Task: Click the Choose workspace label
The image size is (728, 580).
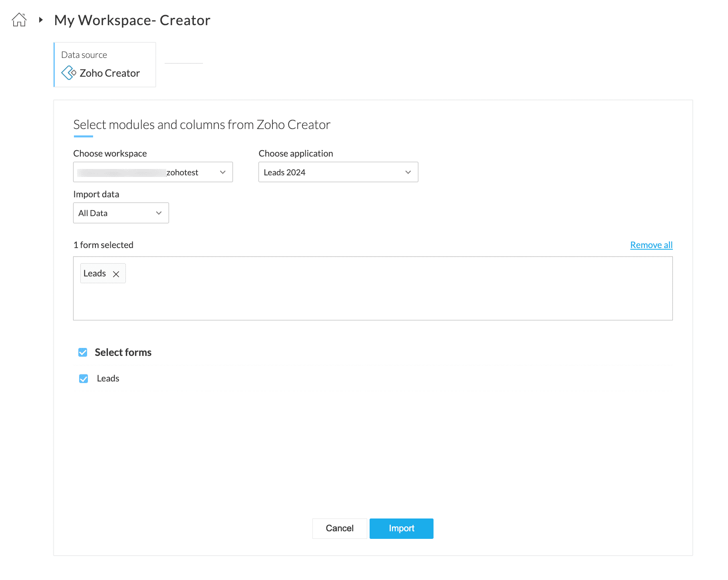Action: point(110,153)
